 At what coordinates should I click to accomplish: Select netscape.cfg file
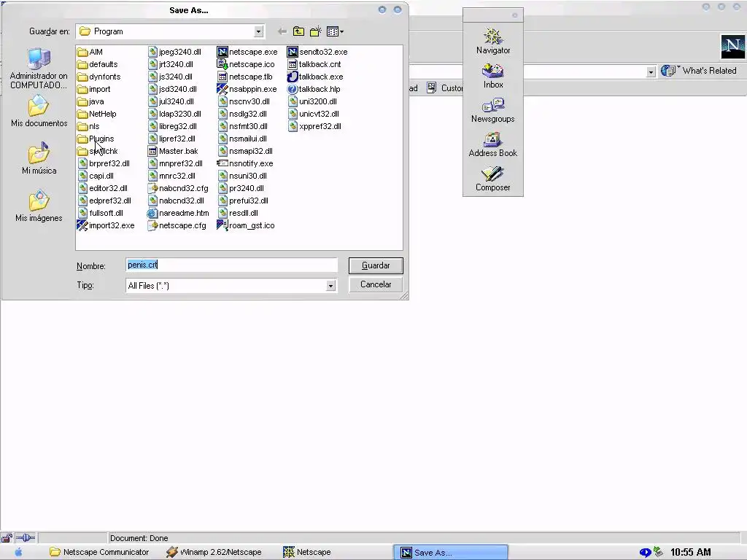tap(177, 225)
